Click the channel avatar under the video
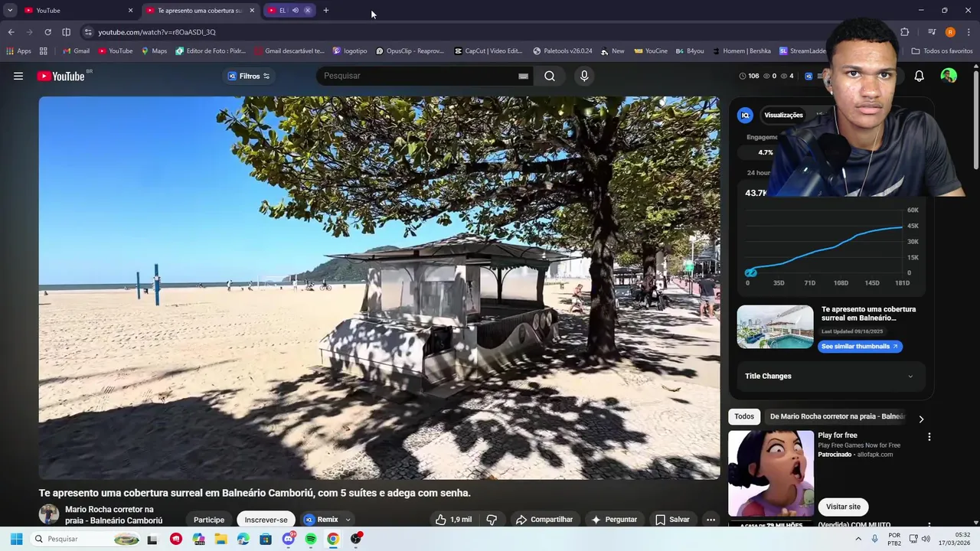The height and width of the screenshot is (551, 980). [49, 514]
